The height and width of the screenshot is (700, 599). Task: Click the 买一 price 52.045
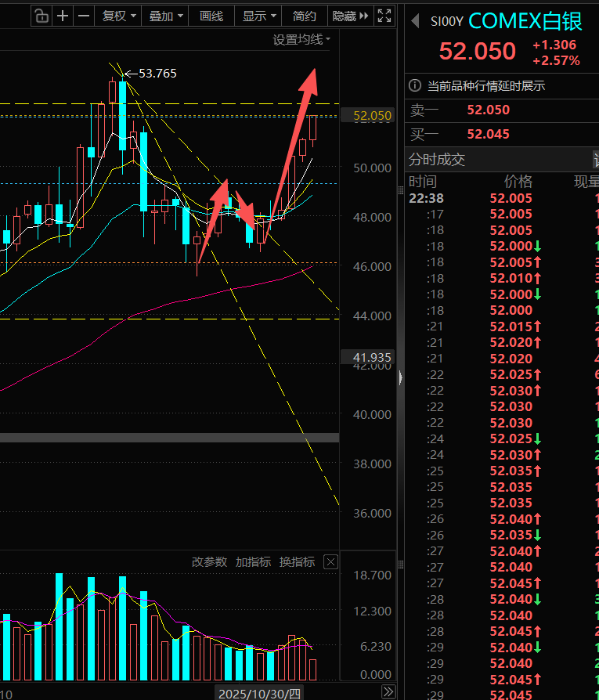point(488,134)
